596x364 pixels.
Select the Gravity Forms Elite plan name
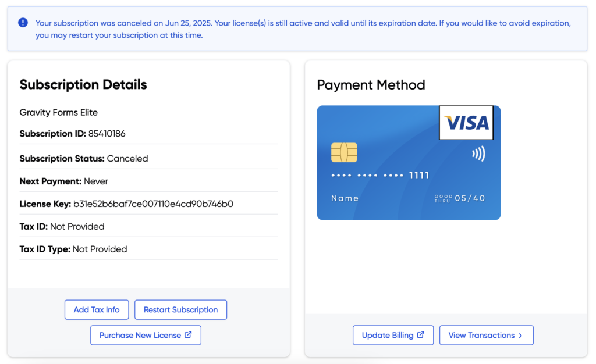point(58,112)
